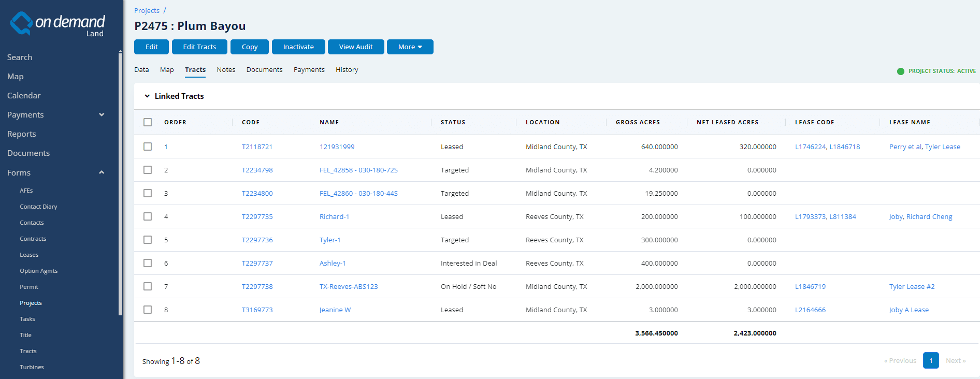
Task: Click the Previous pagination link
Action: (x=900, y=360)
